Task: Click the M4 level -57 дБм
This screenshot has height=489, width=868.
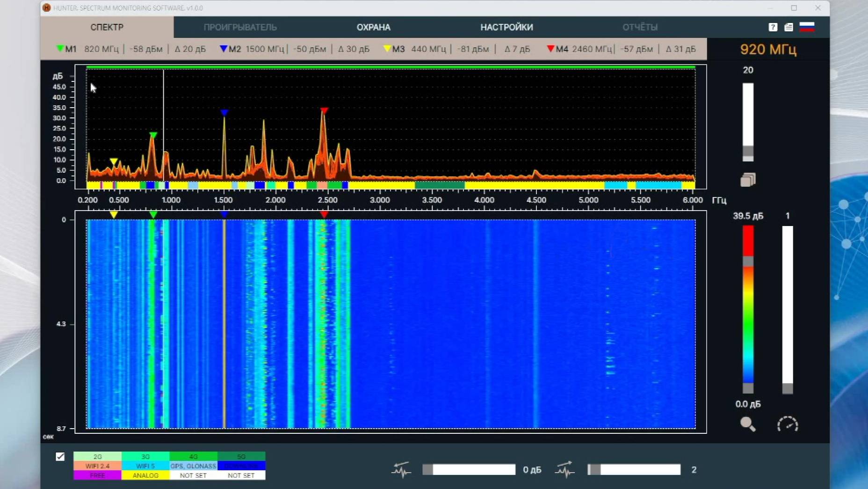Action: point(637,49)
